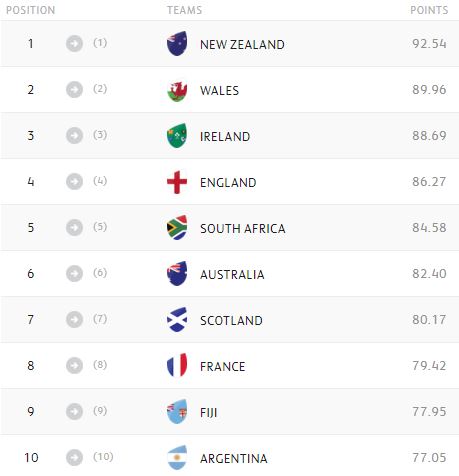Viewport: 459px width, 476px height.
Task: Click the Scotland saltire flag icon
Action: (177, 320)
